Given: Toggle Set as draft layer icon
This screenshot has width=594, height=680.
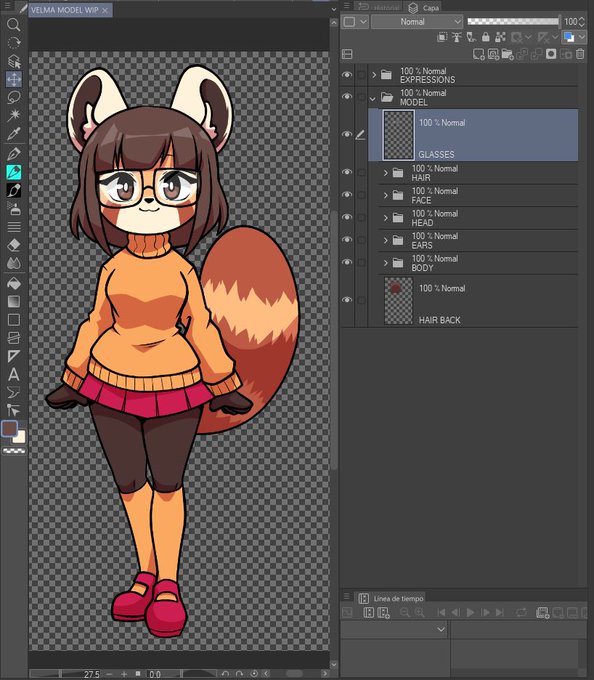Looking at the screenshot, I should 471,37.
